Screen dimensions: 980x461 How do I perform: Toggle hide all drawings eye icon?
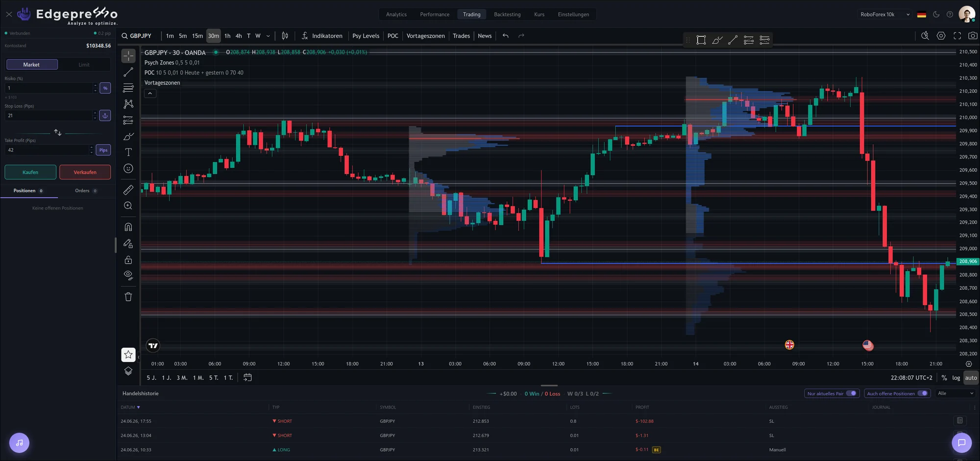point(128,275)
